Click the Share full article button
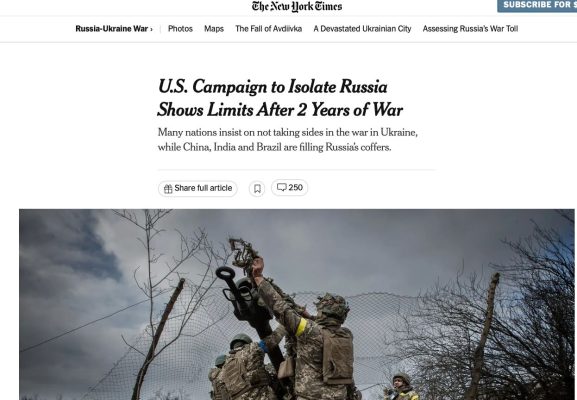Image resolution: width=577 pixels, height=400 pixels. 198,188
